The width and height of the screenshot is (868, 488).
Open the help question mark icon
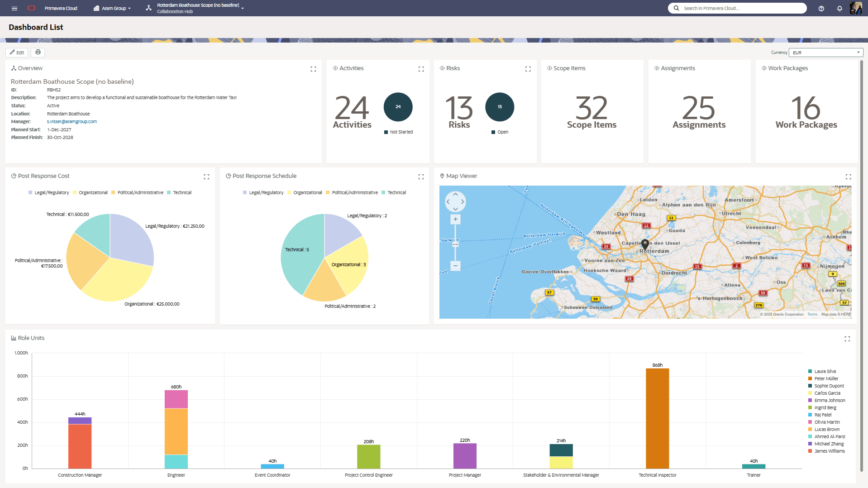(821, 8)
